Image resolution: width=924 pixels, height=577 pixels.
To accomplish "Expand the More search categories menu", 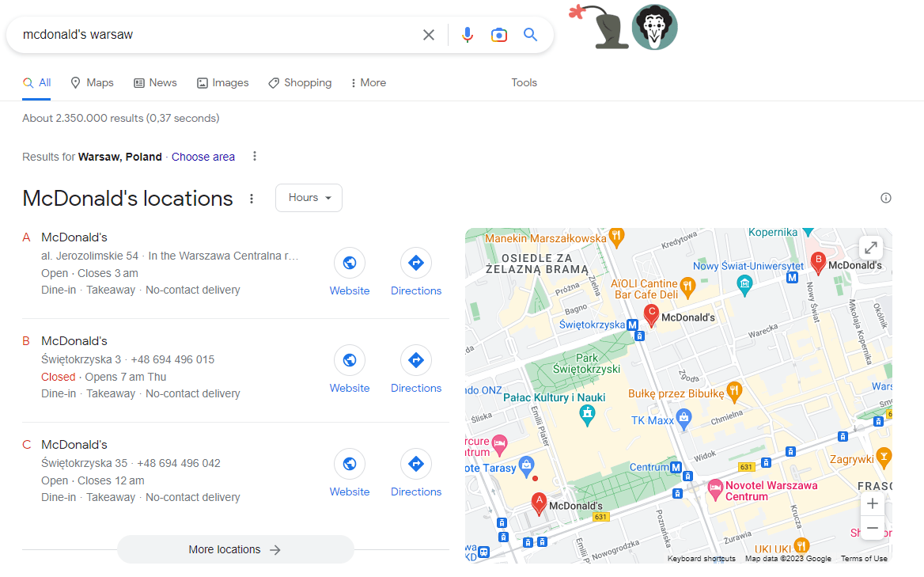I will (368, 82).
